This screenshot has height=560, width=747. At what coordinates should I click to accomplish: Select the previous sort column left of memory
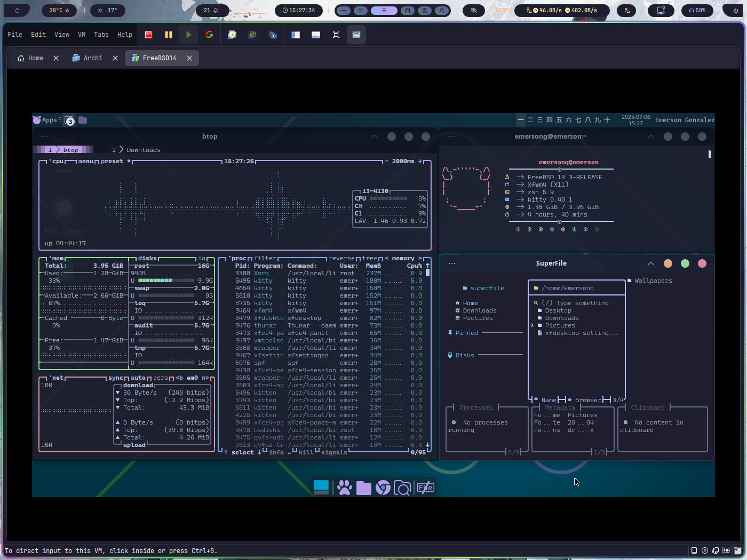tap(387, 258)
